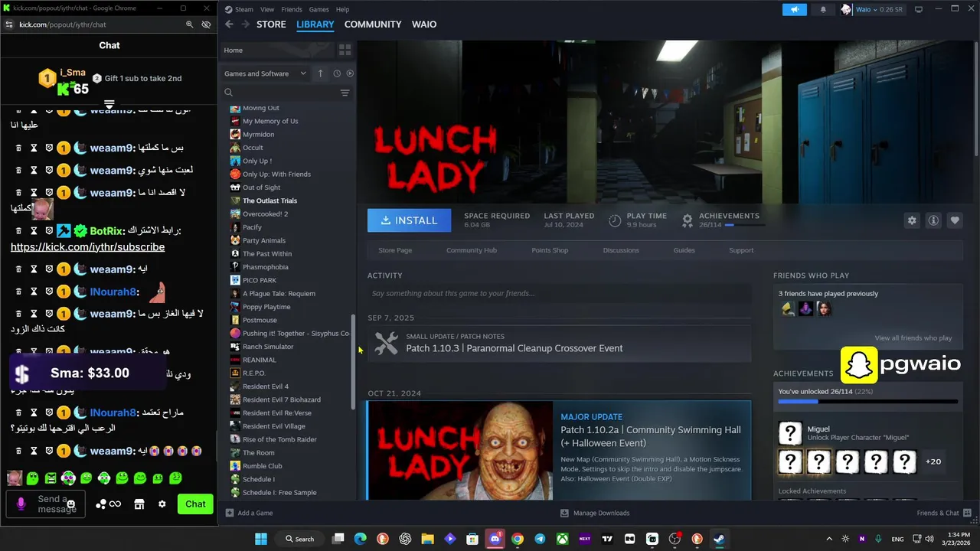Click Add a Game plus icon

tap(230, 513)
